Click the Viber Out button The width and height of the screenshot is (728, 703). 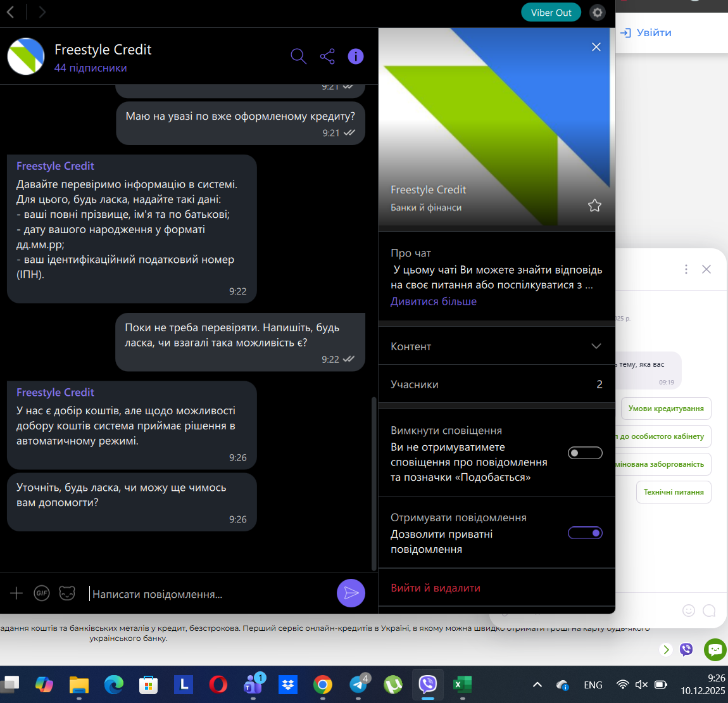coord(551,13)
